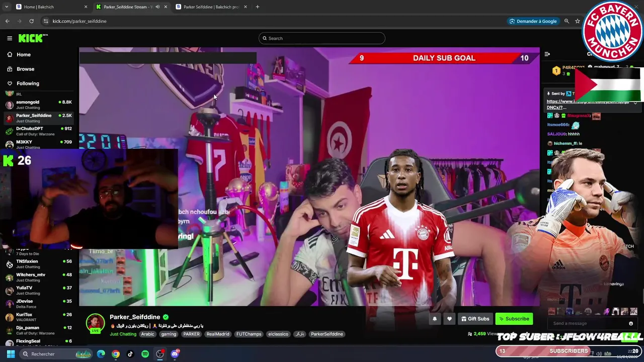Select the ParkerSeifddine tag
The width and height of the screenshot is (644, 362).
[327, 334]
